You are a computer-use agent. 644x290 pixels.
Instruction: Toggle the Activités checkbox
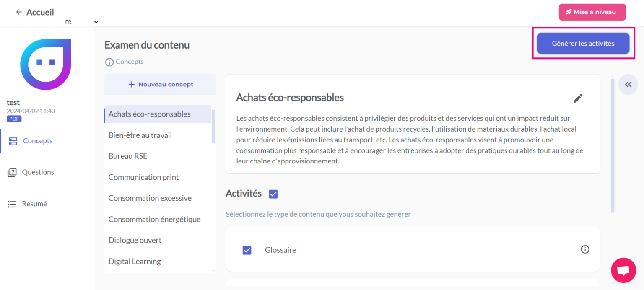pyautogui.click(x=273, y=194)
